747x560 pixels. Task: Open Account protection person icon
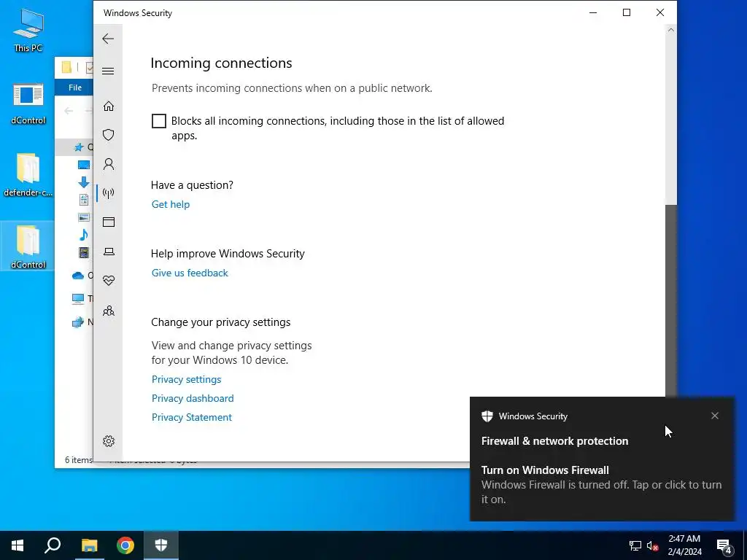[x=109, y=164]
